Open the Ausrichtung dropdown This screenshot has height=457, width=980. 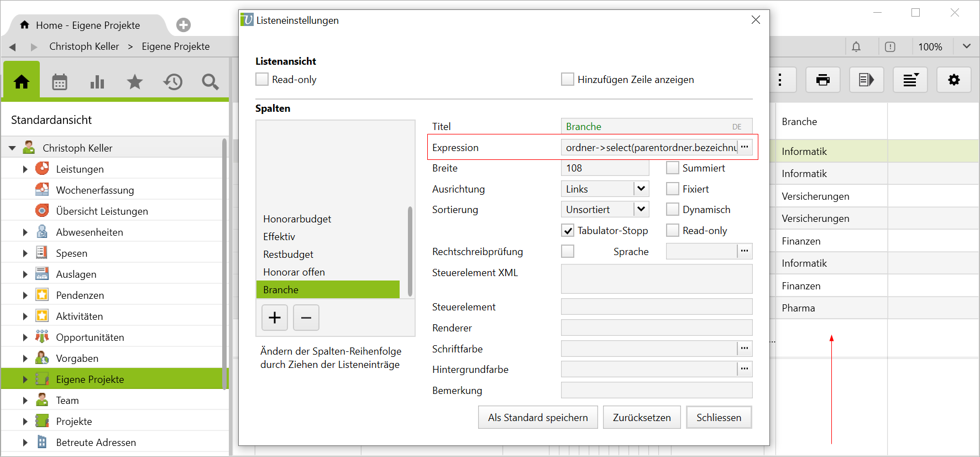pos(641,189)
